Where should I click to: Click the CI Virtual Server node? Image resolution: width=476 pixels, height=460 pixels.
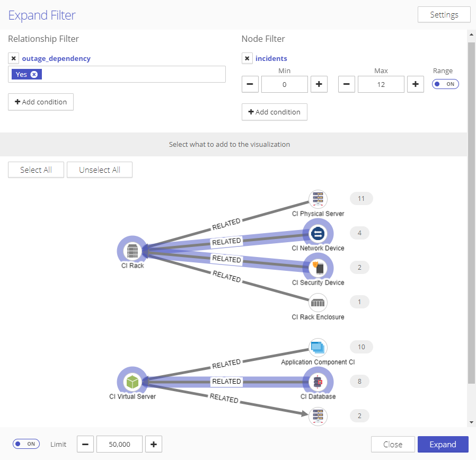[x=133, y=382]
